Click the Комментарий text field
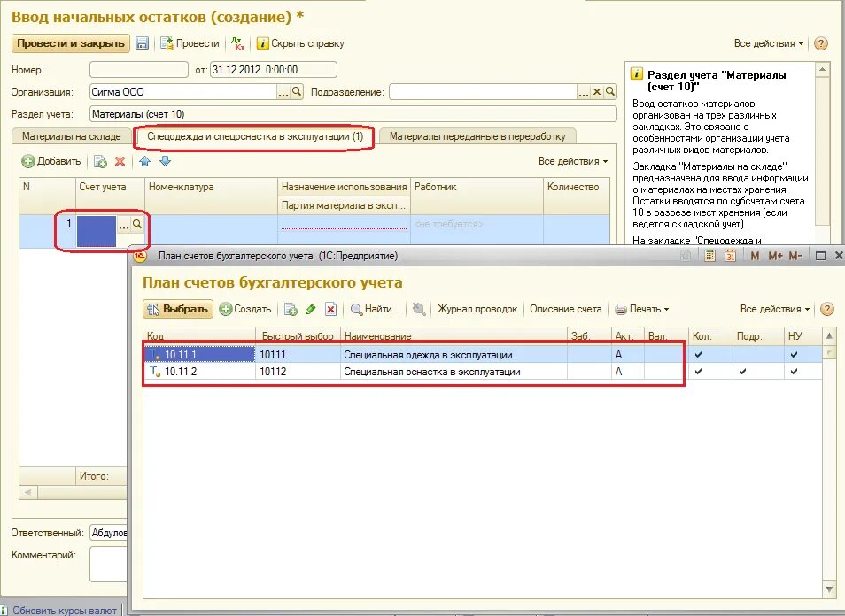 [108, 564]
